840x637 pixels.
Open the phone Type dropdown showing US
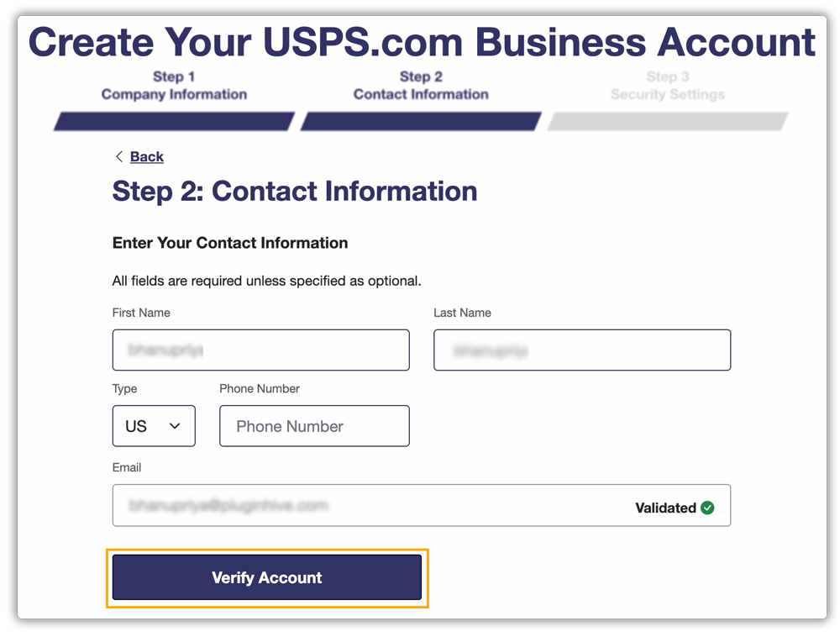154,426
